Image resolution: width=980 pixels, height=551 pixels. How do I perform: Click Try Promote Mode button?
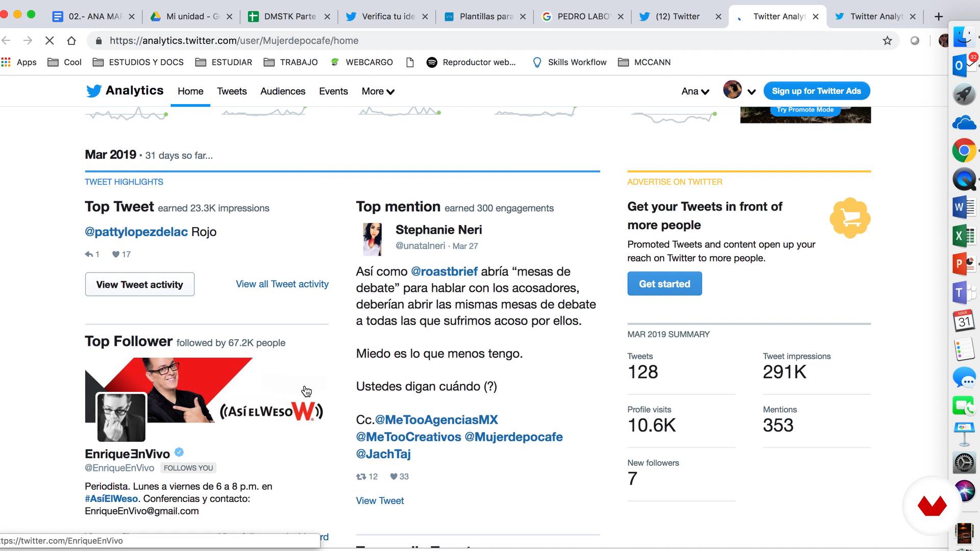[x=805, y=110]
